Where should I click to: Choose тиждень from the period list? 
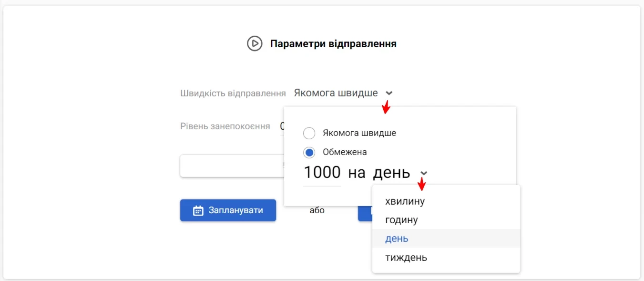pyautogui.click(x=446, y=258)
